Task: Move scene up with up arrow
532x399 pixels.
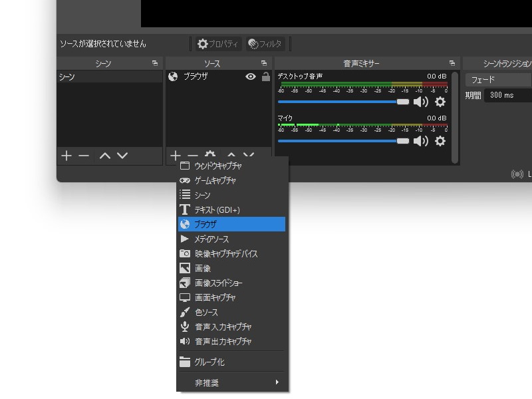Action: (105, 156)
